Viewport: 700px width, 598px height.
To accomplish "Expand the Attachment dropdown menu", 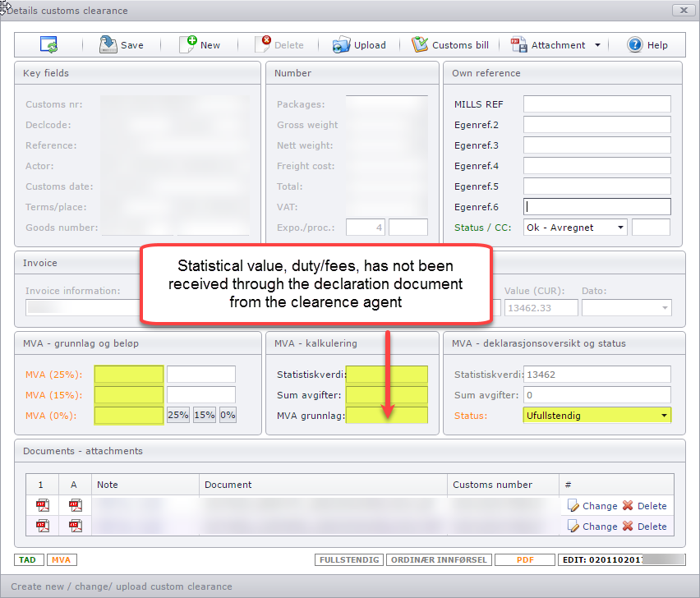I will 597,45.
